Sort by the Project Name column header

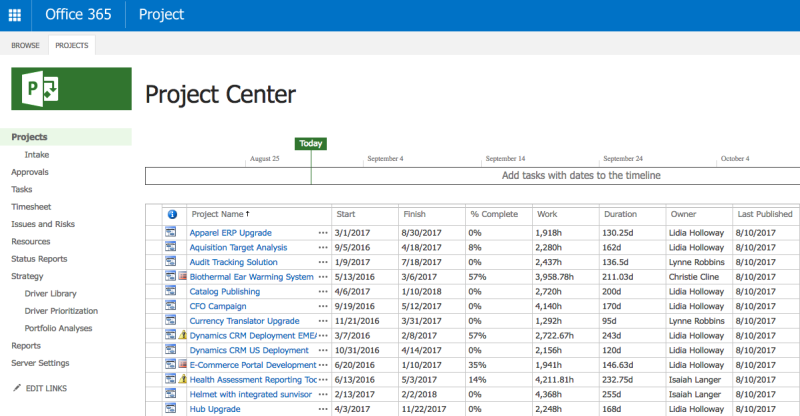[x=218, y=214]
